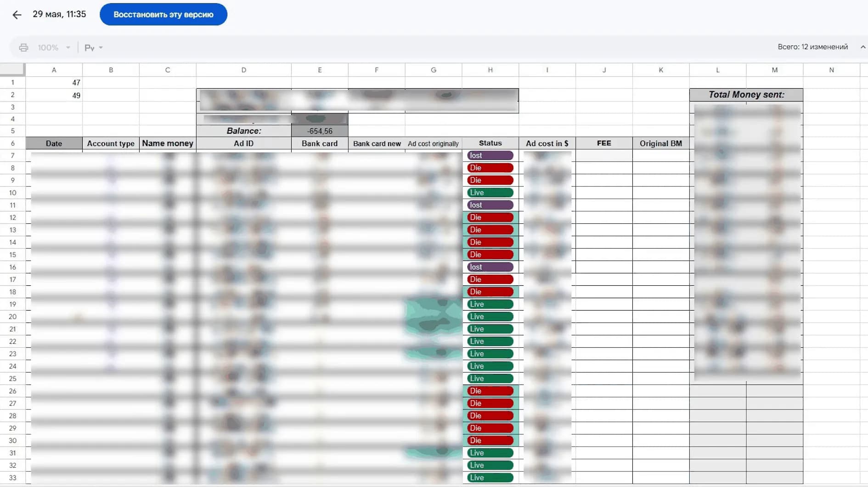Click the Date column heading cell

[54, 143]
